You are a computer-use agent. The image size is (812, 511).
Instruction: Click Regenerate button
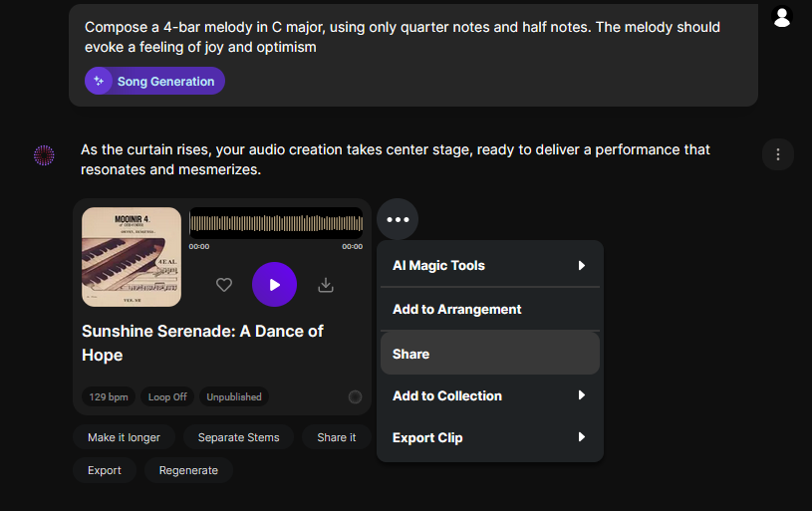point(188,470)
